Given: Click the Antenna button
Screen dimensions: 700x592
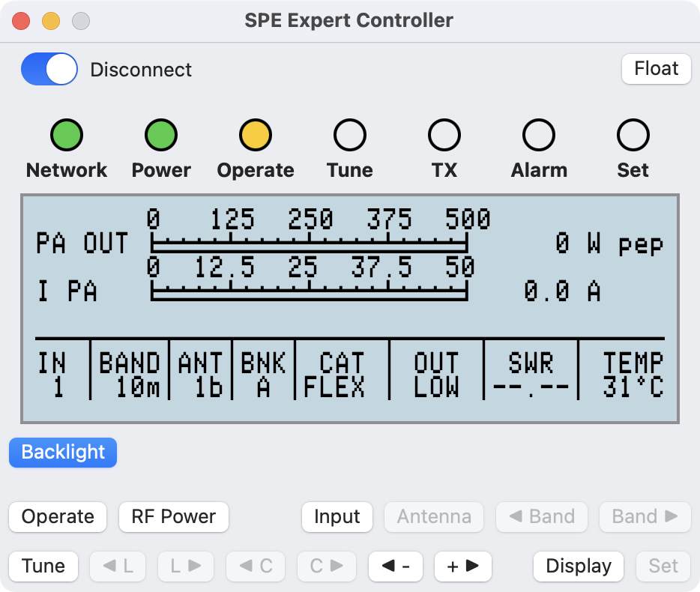Looking at the screenshot, I should [434, 517].
